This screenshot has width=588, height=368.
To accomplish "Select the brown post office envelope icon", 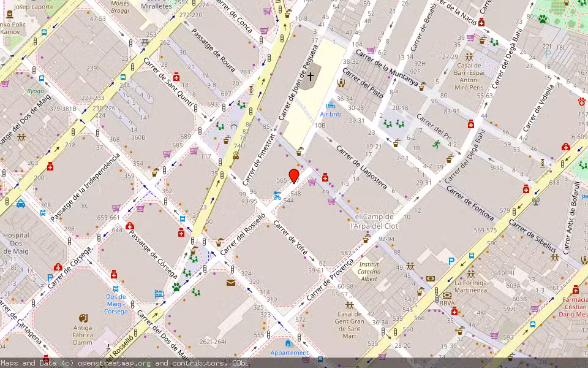I will [x=231, y=282].
